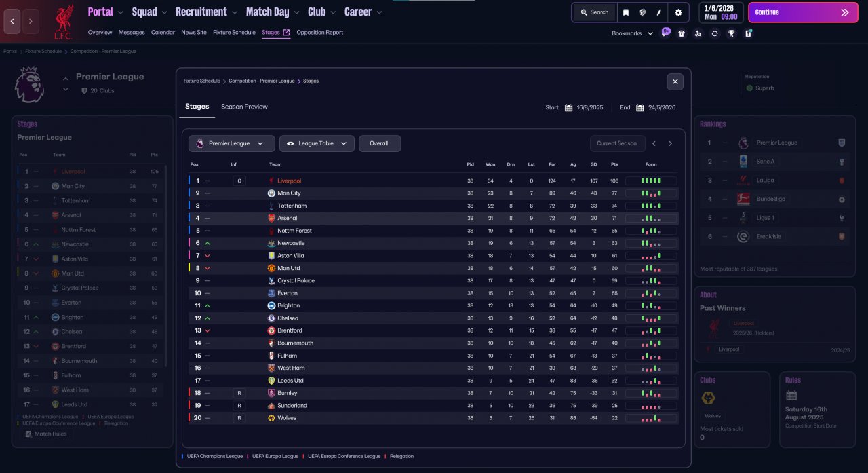Select the Stages tab in dialog

197,107
